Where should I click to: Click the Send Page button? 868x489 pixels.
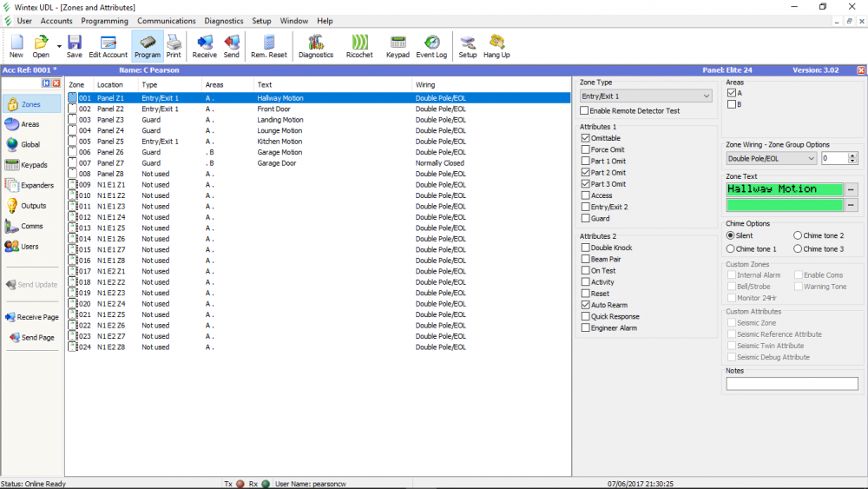point(31,337)
